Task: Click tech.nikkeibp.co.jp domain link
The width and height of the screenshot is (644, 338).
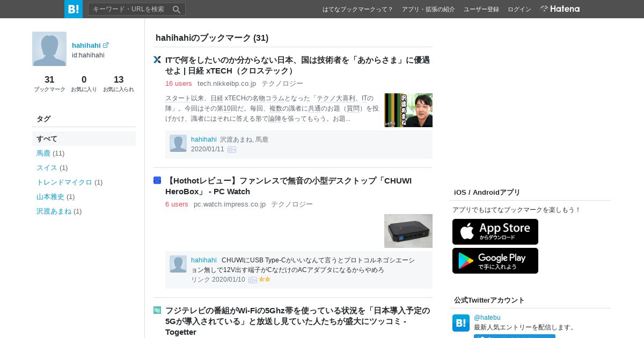Action: tap(226, 83)
